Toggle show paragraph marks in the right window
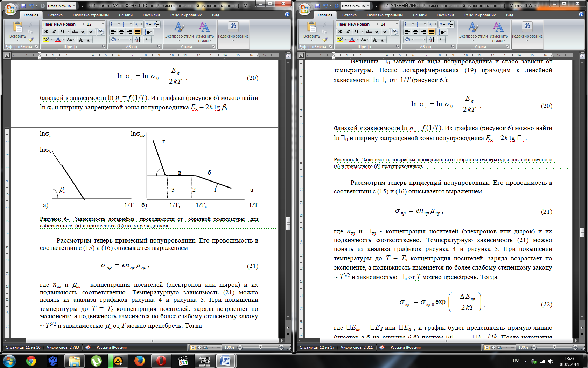The height and width of the screenshot is (368, 588). 441,40
